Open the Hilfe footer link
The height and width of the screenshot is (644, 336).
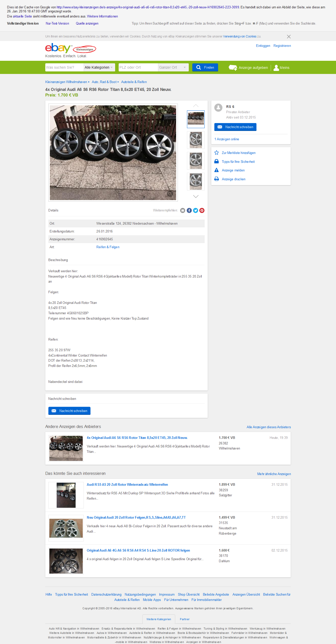click(49, 595)
